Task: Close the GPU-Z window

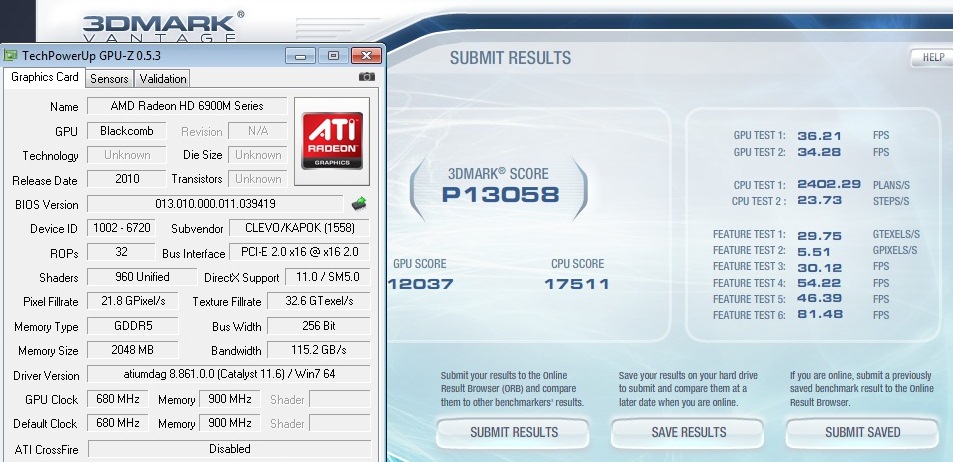Action: point(366,56)
